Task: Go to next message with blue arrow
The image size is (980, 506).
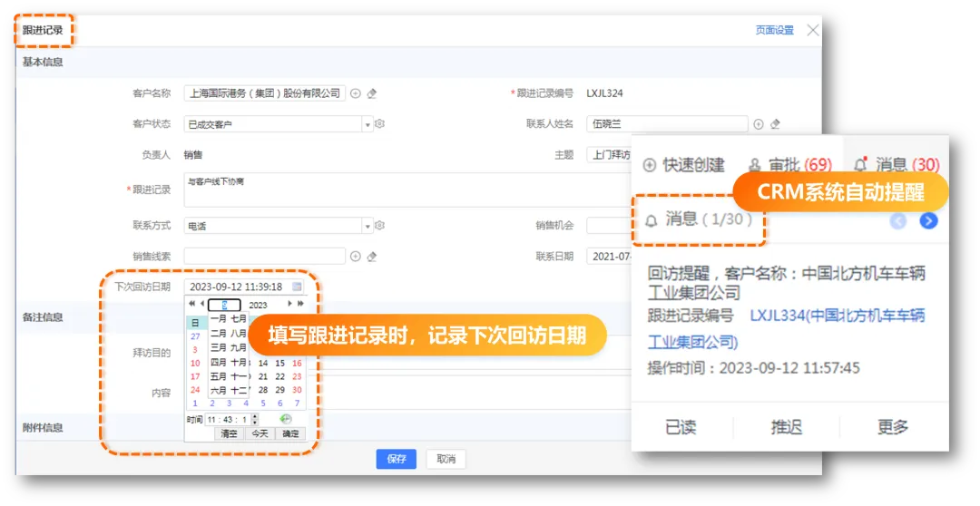Action: coord(928,220)
